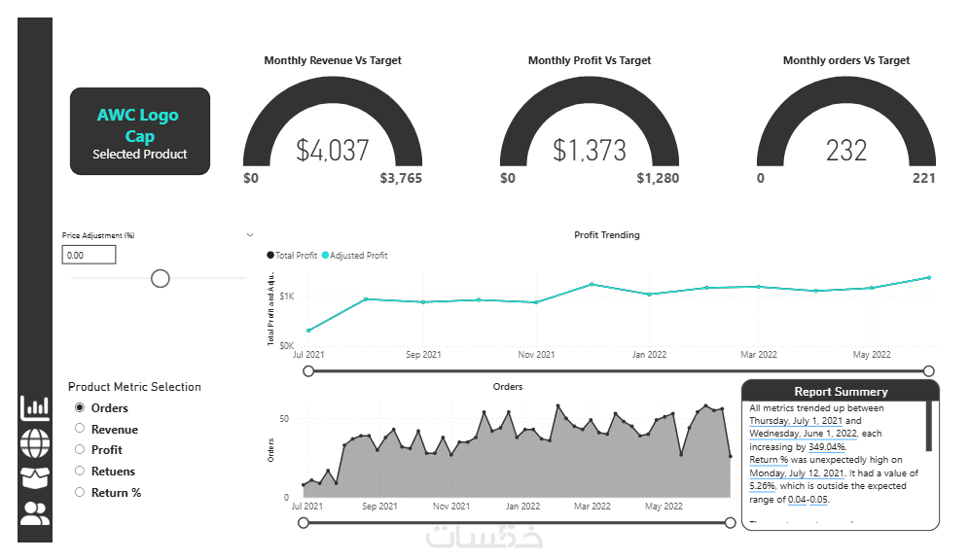969x560 pixels.
Task: Click the Price Adjustment slider handle
Action: [161, 279]
